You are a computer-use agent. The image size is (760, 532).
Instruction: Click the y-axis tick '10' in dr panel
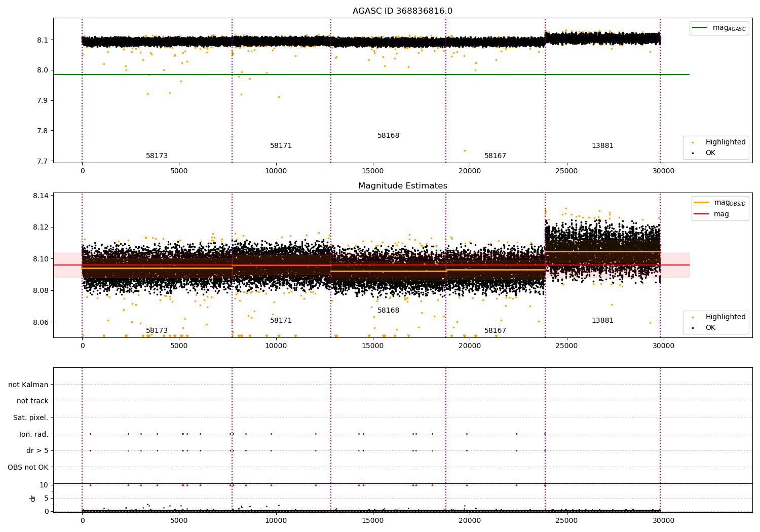[44, 485]
